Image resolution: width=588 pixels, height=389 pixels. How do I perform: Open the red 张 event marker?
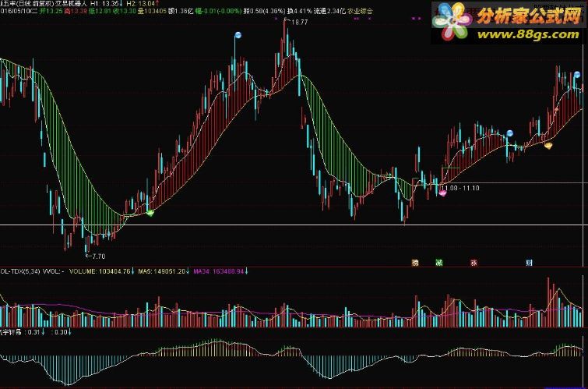tap(474, 263)
